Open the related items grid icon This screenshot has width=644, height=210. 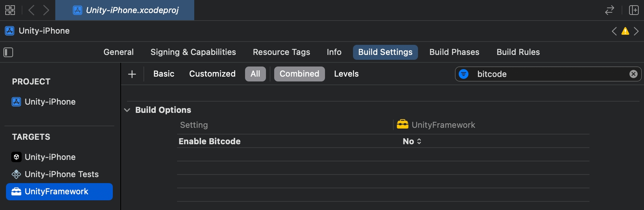pyautogui.click(x=10, y=10)
